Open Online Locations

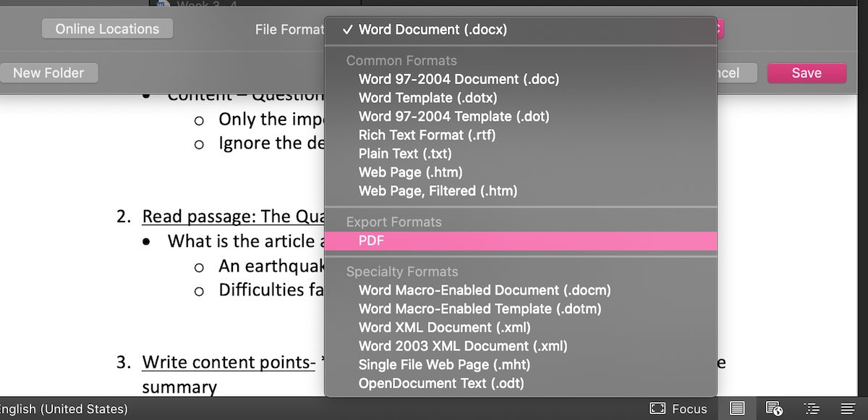107,29
